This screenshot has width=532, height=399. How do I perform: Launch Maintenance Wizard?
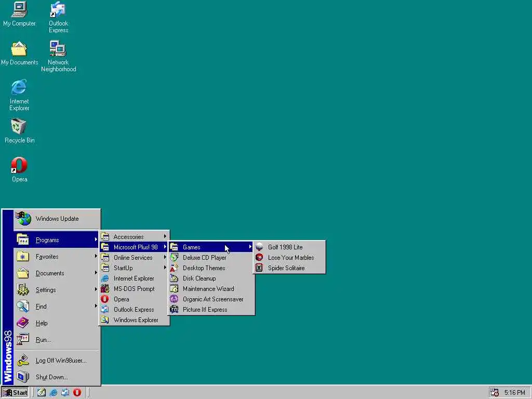point(211,289)
